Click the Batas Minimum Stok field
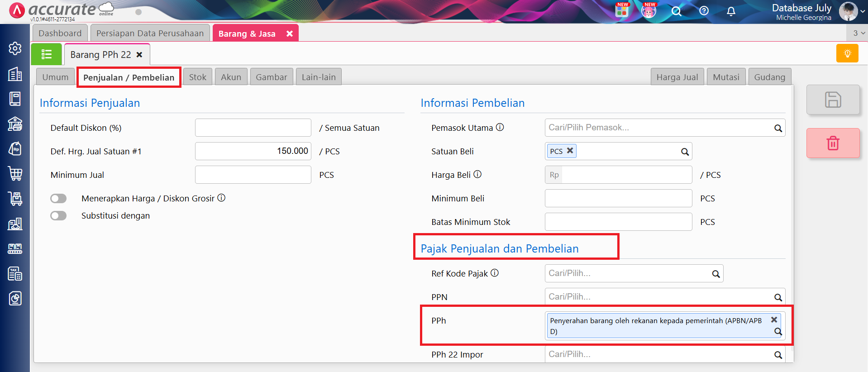This screenshot has width=868, height=372. 618,222
